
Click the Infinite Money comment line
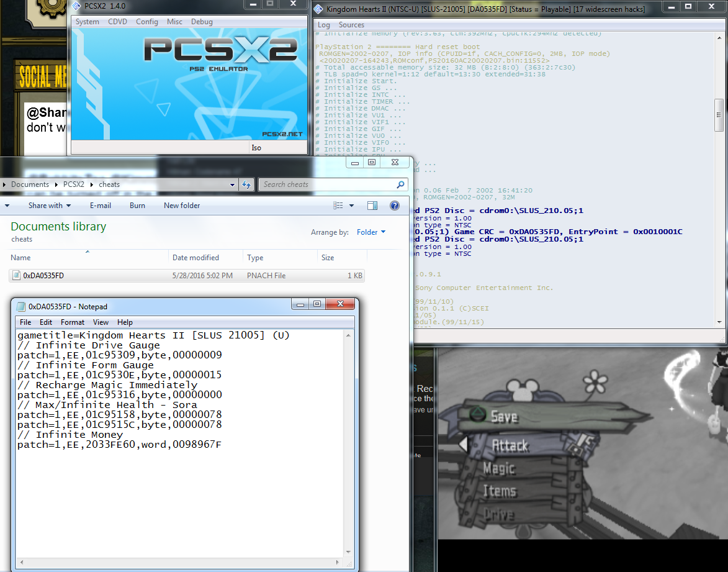[x=70, y=435]
